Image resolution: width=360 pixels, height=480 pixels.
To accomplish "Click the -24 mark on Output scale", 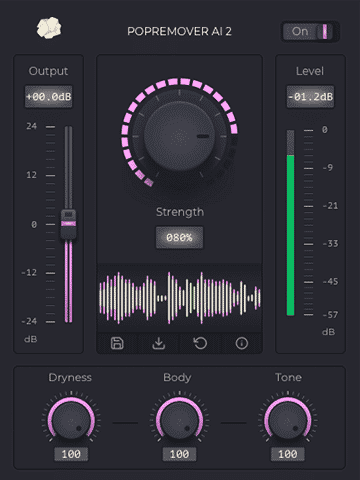I will click(x=29, y=321).
